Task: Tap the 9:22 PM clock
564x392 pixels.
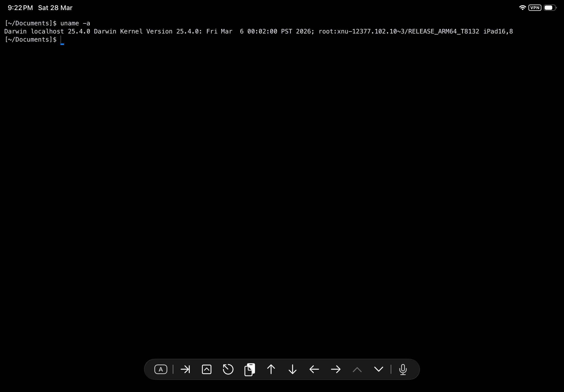Action: (20, 8)
